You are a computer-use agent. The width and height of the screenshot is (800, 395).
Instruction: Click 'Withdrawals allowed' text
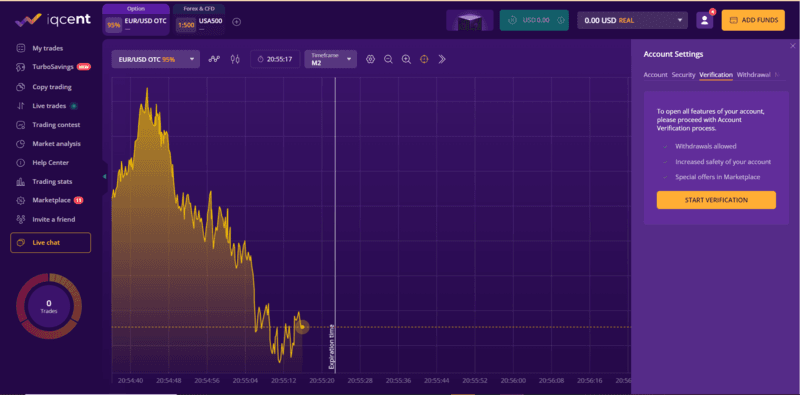point(706,146)
